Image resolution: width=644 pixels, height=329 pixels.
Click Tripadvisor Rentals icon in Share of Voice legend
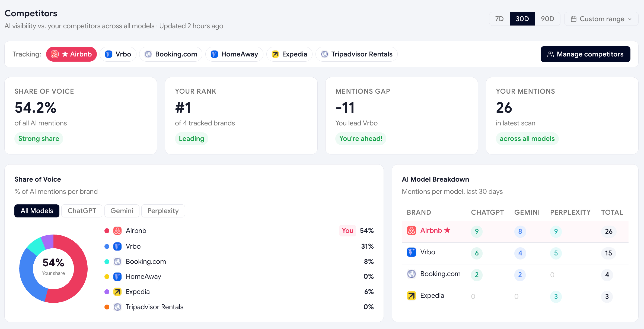[x=117, y=307]
